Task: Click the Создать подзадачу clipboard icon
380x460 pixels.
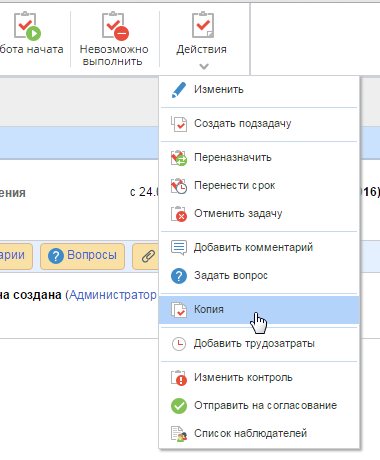Action: pyautogui.click(x=179, y=124)
